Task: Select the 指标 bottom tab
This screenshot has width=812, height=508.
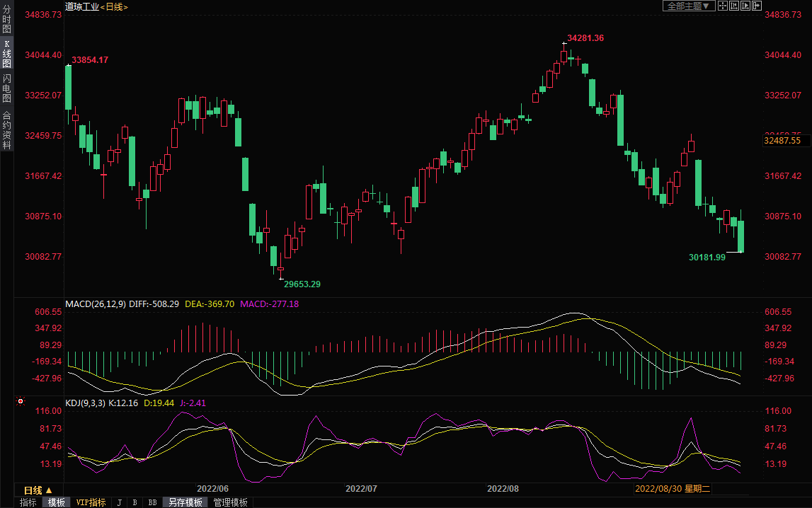Action: pos(28,502)
